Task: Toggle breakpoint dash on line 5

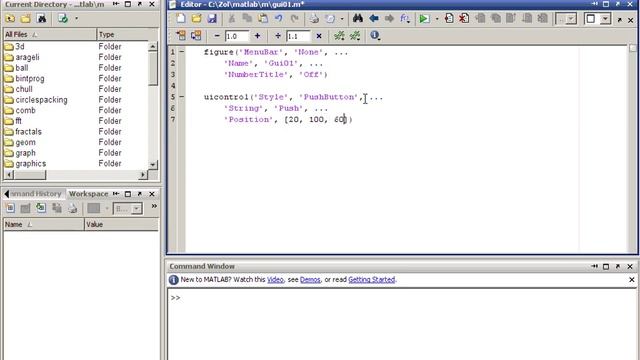Action: tap(182, 97)
